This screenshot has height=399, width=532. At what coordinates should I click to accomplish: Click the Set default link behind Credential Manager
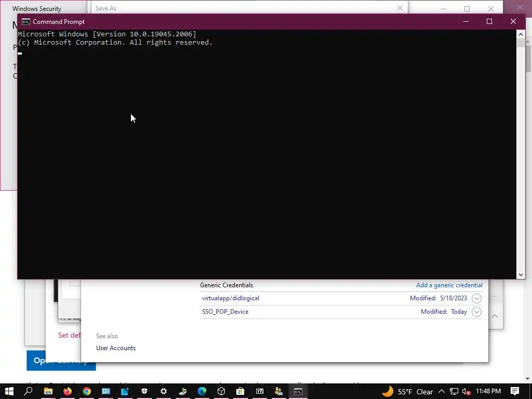[70, 335]
